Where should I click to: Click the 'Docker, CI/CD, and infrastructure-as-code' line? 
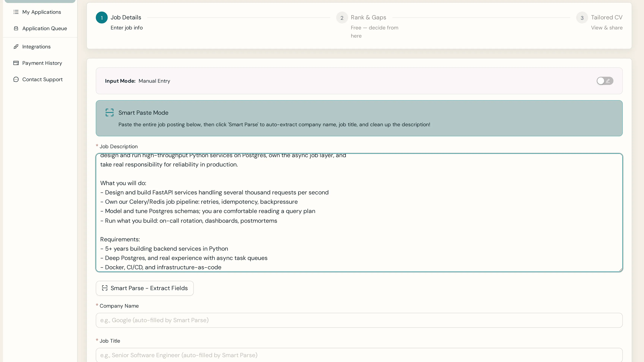click(161, 267)
